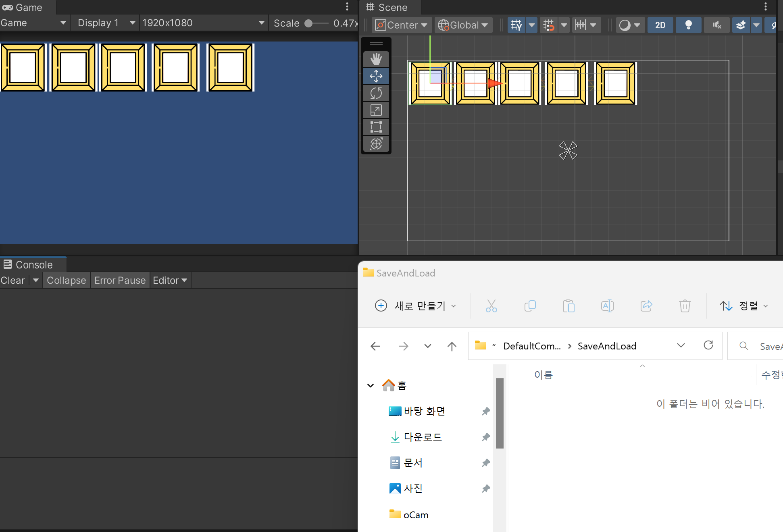Click the Explorer up-directory arrow
Image resolution: width=783 pixels, height=532 pixels.
pyautogui.click(x=452, y=346)
